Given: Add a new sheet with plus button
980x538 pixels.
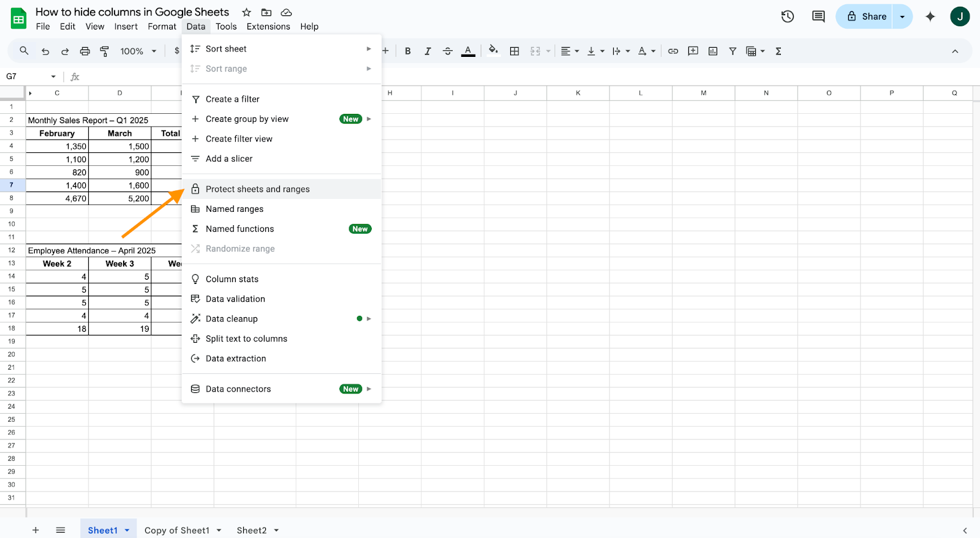Looking at the screenshot, I should pos(36,530).
